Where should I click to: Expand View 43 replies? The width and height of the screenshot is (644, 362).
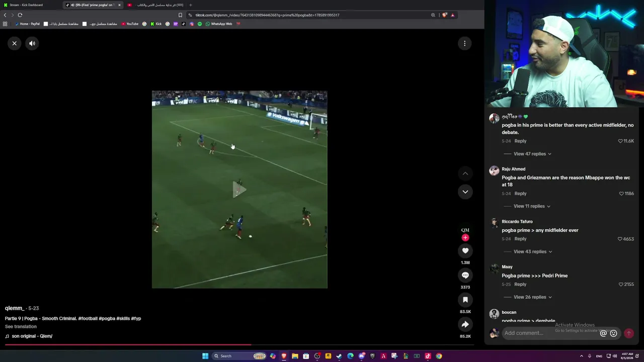point(533,251)
